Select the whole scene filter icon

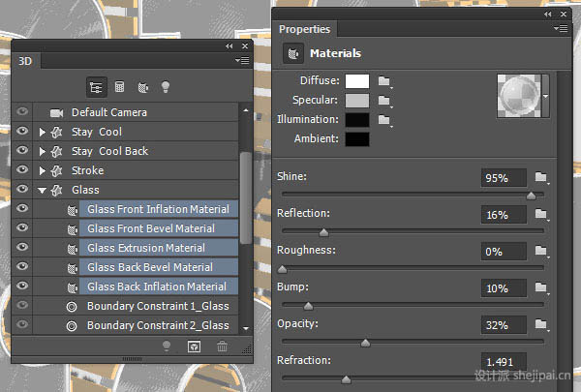[96, 87]
